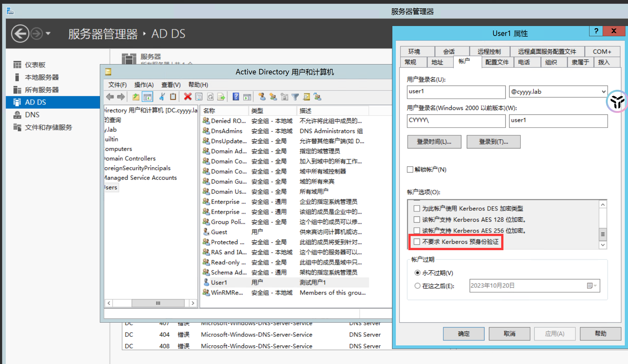Click the Filter funnel icon
628x364 pixels.
coord(295,97)
